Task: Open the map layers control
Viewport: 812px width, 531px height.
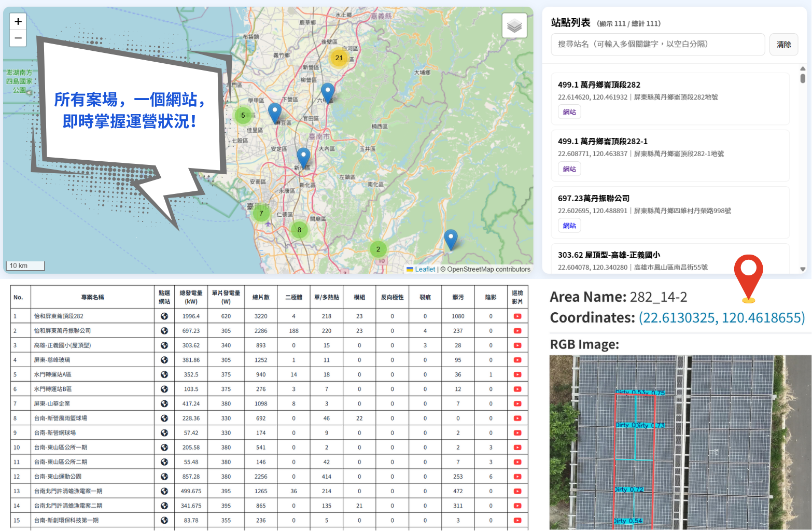Action: (x=514, y=25)
